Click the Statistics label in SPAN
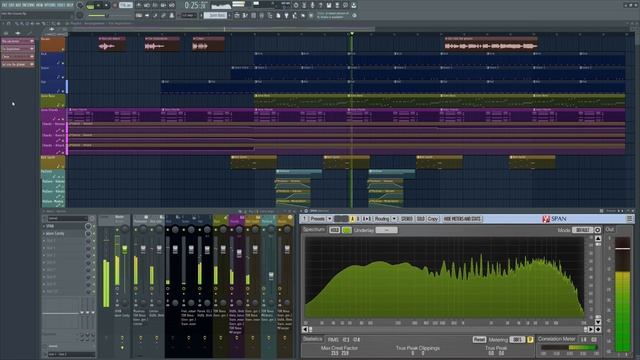 (313, 339)
